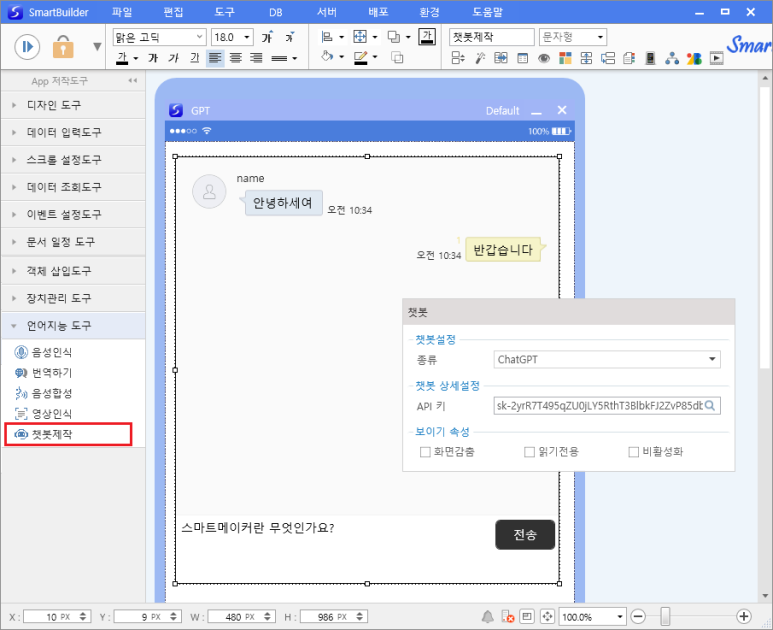The image size is (773, 630).
Task: Click the magic wand tool icon
Action: point(480,58)
